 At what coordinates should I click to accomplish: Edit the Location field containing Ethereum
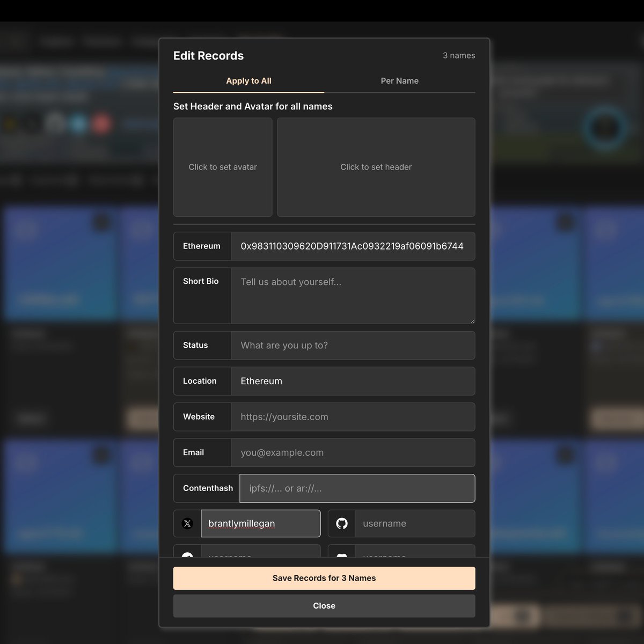(x=353, y=381)
